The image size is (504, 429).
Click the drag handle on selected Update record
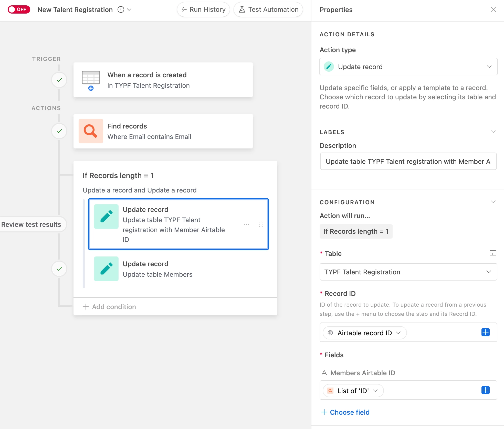coord(261,224)
